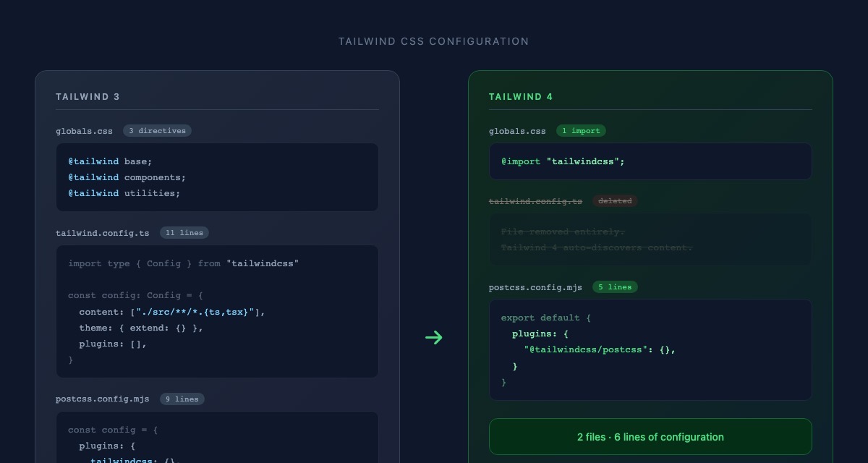868x463 pixels.
Task: Click the "2 files · 6 lines of configuration" banner
Action: [650, 437]
